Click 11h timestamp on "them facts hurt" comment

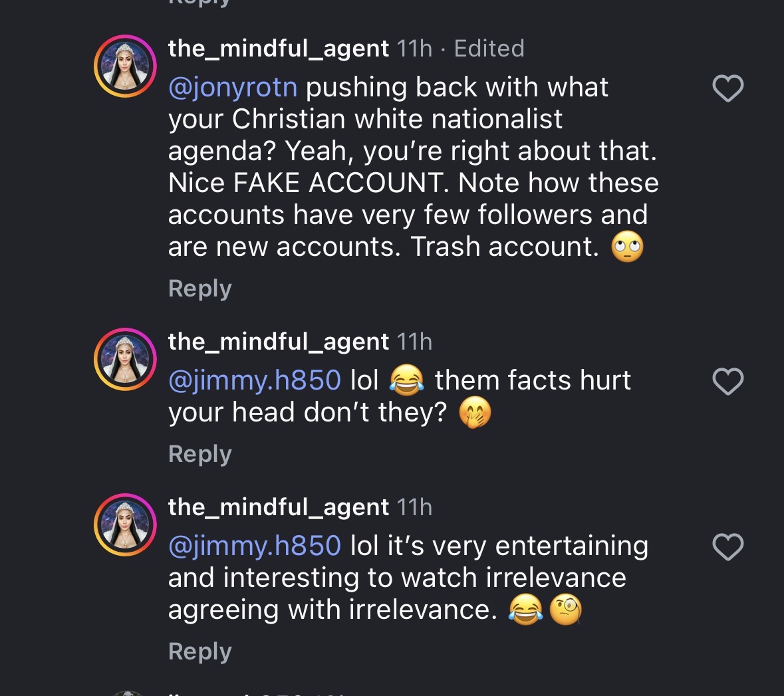414,342
